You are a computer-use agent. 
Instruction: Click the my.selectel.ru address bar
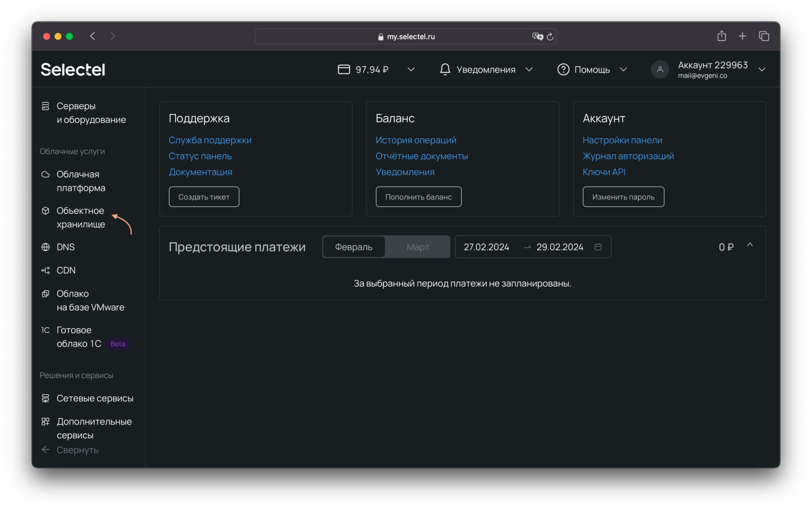406,37
